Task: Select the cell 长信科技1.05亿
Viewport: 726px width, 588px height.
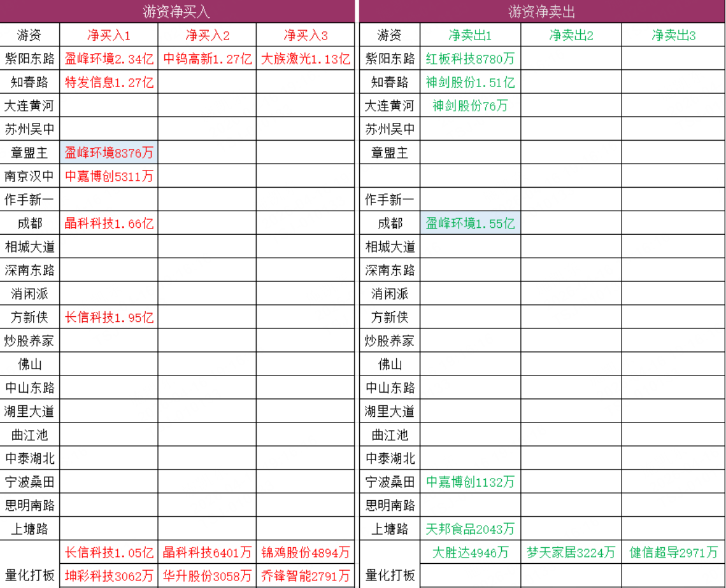Action: (109, 552)
